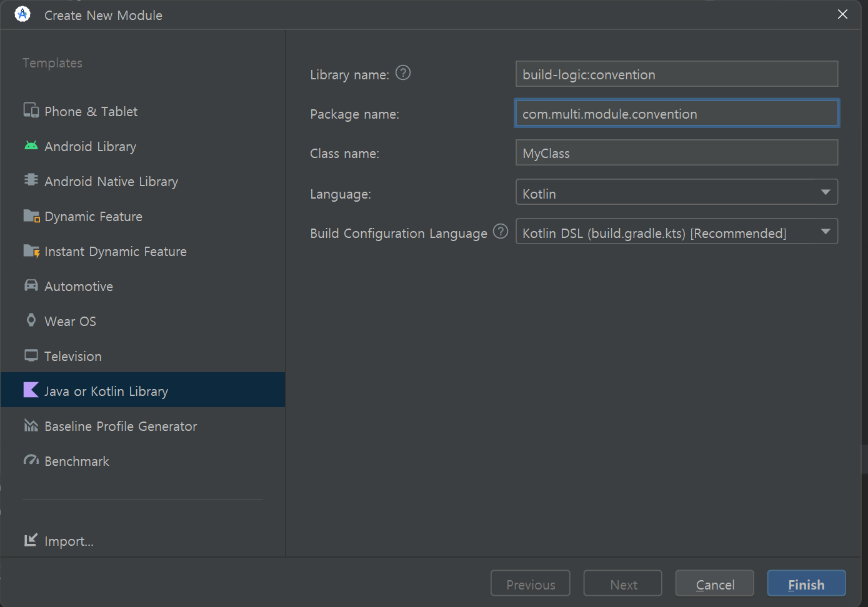Focus the Library name field
The image size is (868, 607).
click(677, 74)
